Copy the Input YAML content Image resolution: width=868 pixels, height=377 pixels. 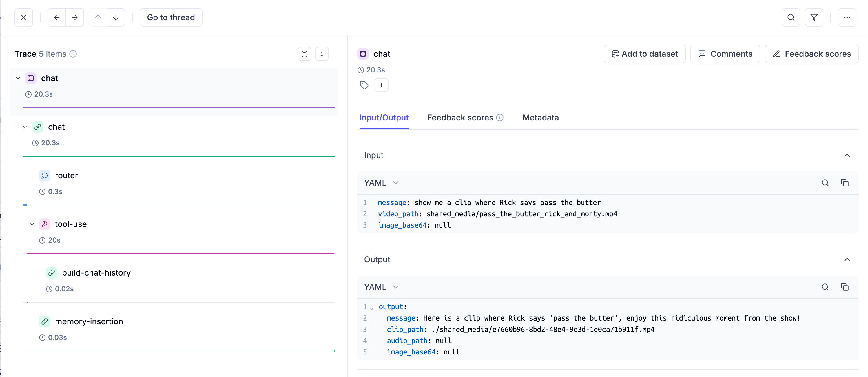click(845, 183)
